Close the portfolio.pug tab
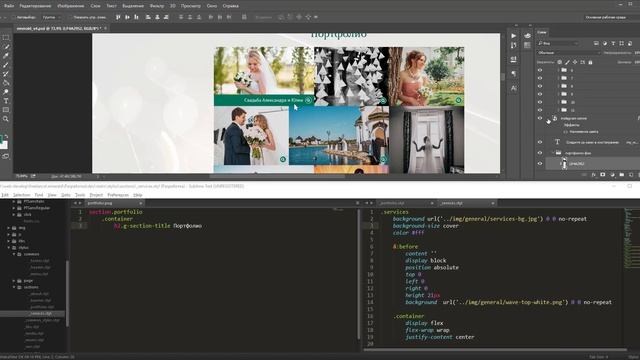This screenshot has width=640, height=360. click(140, 203)
